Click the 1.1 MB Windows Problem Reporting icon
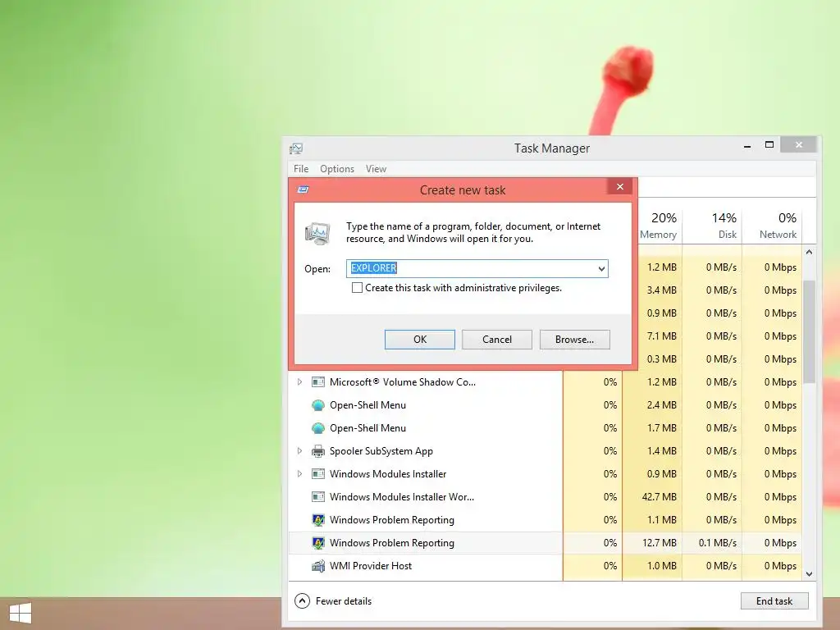 [x=318, y=519]
